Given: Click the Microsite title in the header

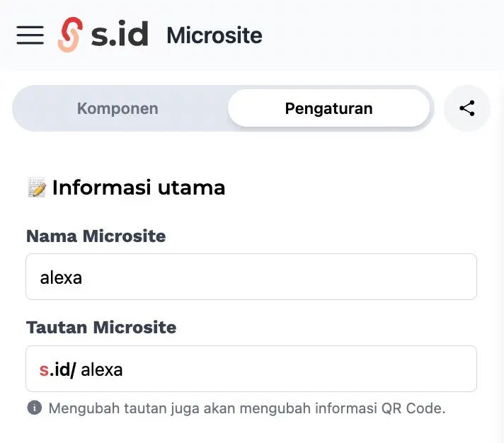Looking at the screenshot, I should pos(214,35).
